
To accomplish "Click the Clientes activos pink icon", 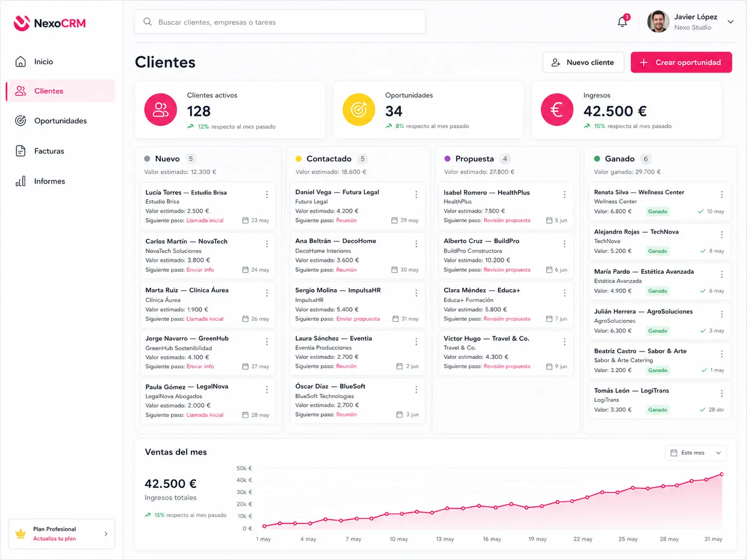I will (x=160, y=109).
